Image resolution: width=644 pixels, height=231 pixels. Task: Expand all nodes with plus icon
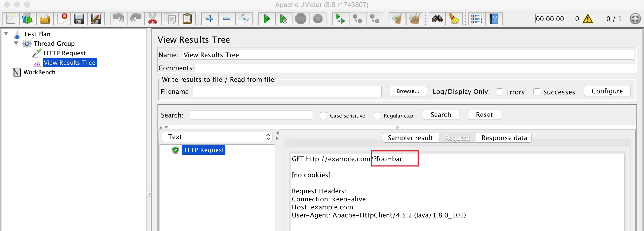click(210, 19)
